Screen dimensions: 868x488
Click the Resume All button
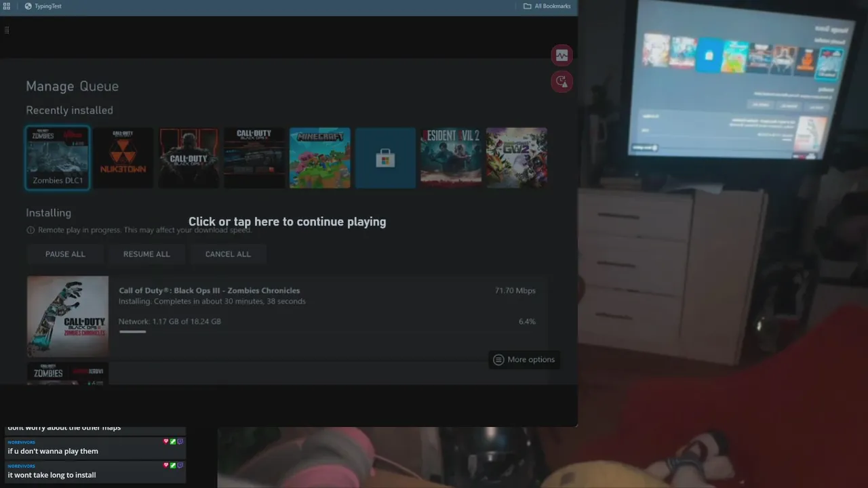click(x=146, y=254)
